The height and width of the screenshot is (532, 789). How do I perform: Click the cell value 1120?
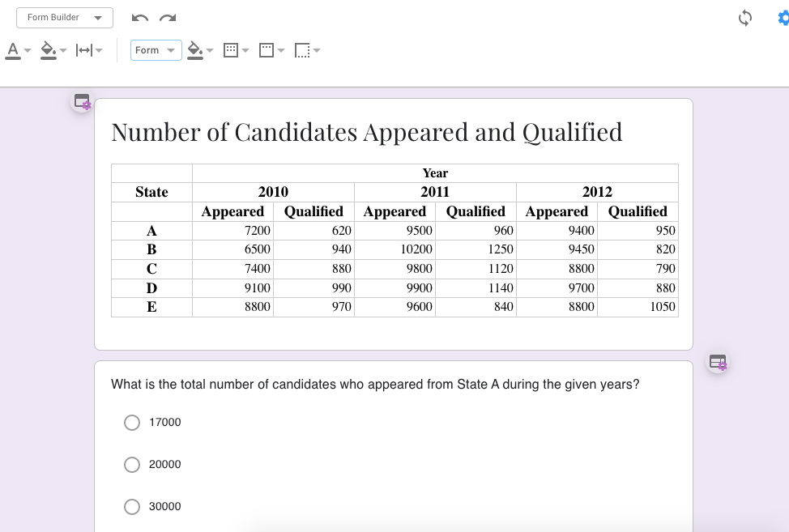[501, 269]
